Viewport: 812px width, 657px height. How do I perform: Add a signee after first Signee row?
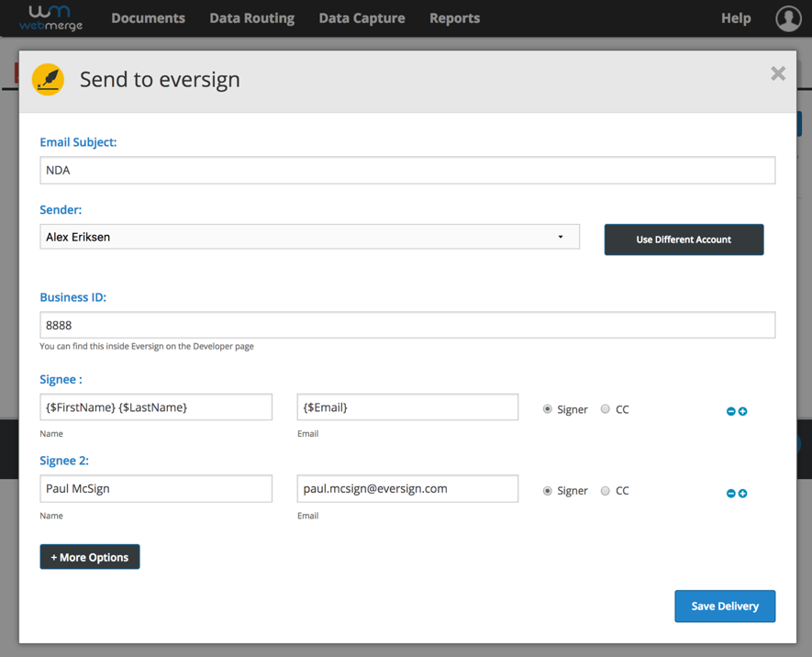(742, 411)
